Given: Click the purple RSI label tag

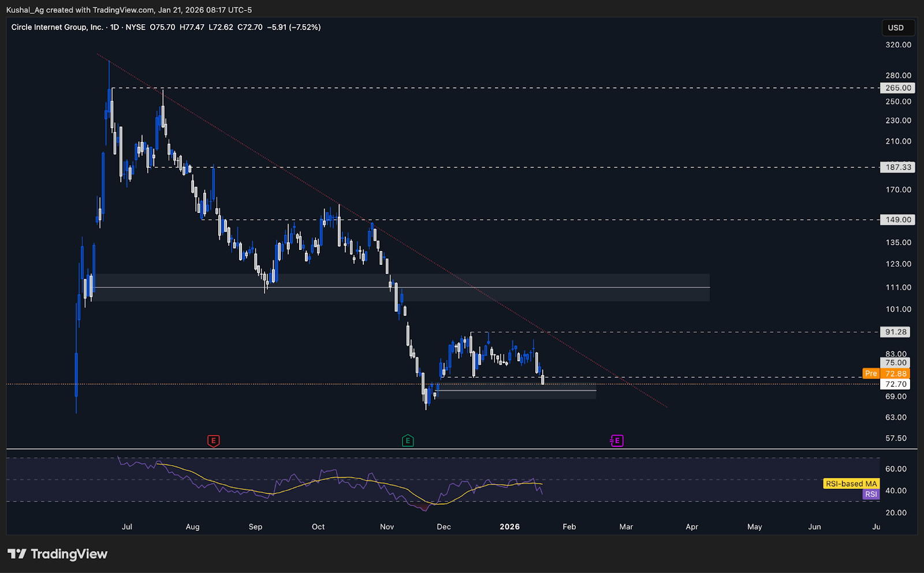Looking at the screenshot, I should pyautogui.click(x=870, y=494).
